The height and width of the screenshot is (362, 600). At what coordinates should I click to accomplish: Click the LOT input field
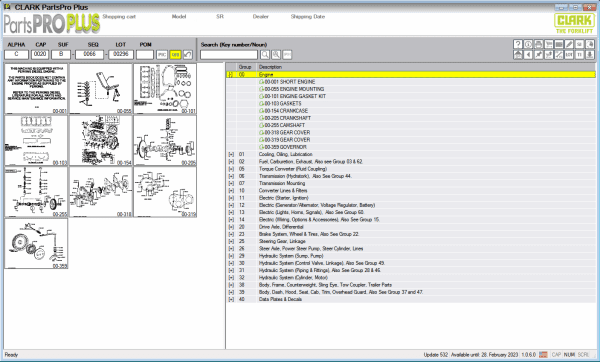(x=121, y=54)
